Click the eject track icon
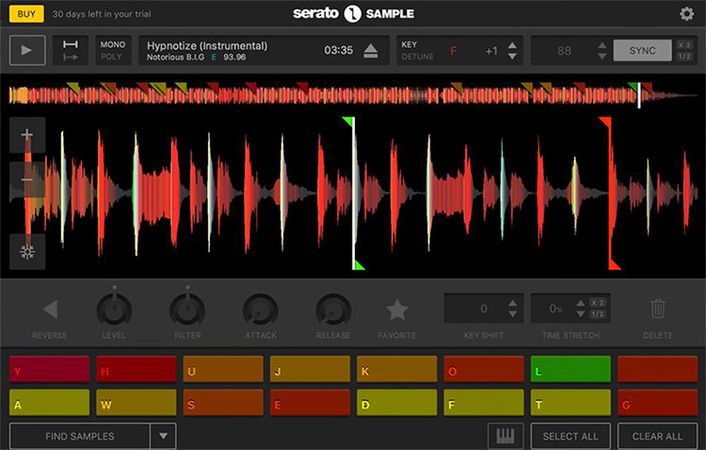Viewport: 706px width, 450px height. tap(371, 51)
